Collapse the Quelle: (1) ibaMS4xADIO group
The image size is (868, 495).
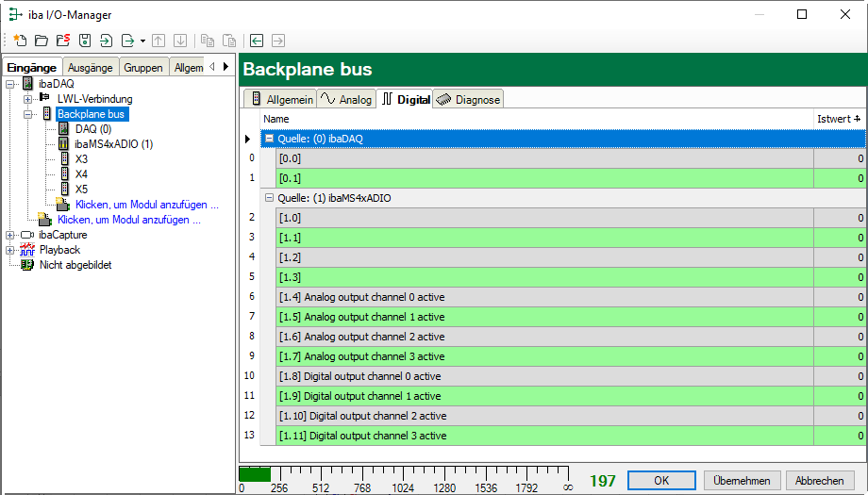(269, 198)
